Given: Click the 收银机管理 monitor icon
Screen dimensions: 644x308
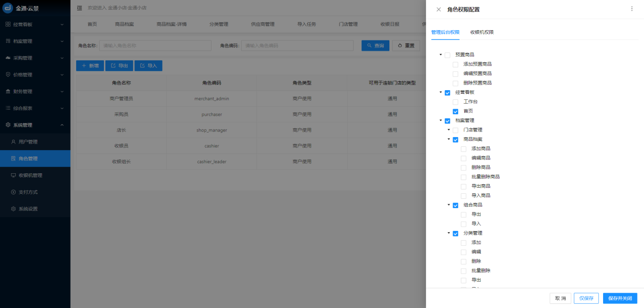Looking at the screenshot, I should point(13,175).
